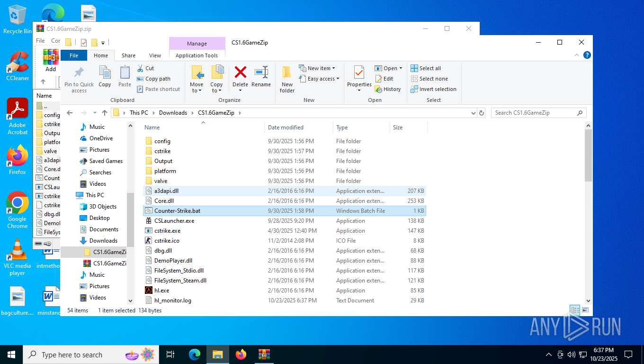
Task: Sort by Date modified column
Action: (299, 127)
